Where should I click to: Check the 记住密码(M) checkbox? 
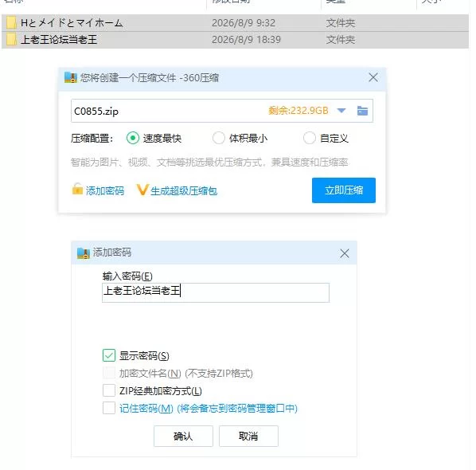click(x=109, y=408)
